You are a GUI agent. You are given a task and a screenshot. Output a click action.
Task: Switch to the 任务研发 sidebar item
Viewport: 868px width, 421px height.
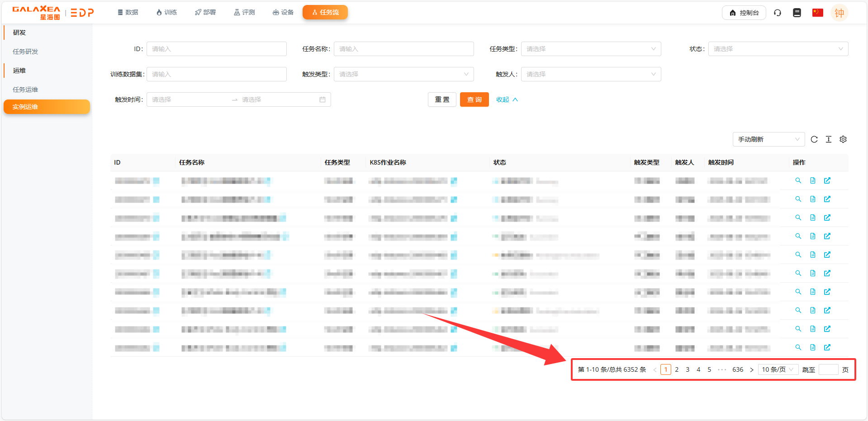(x=25, y=51)
